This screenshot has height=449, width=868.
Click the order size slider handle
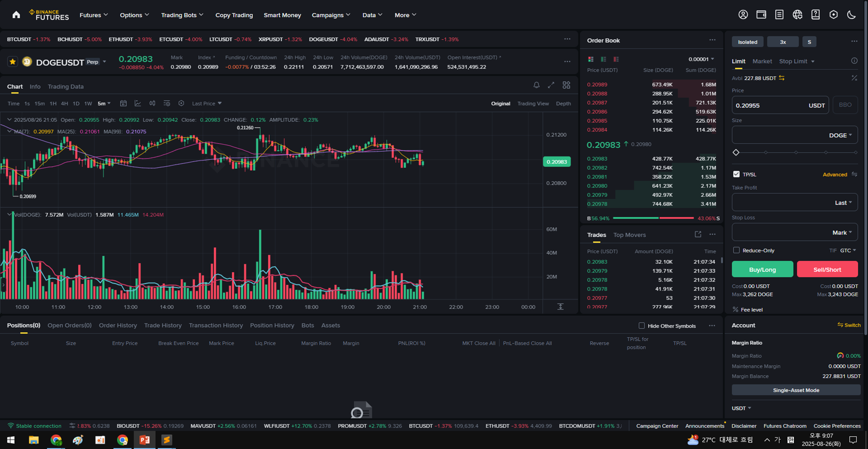coord(736,153)
